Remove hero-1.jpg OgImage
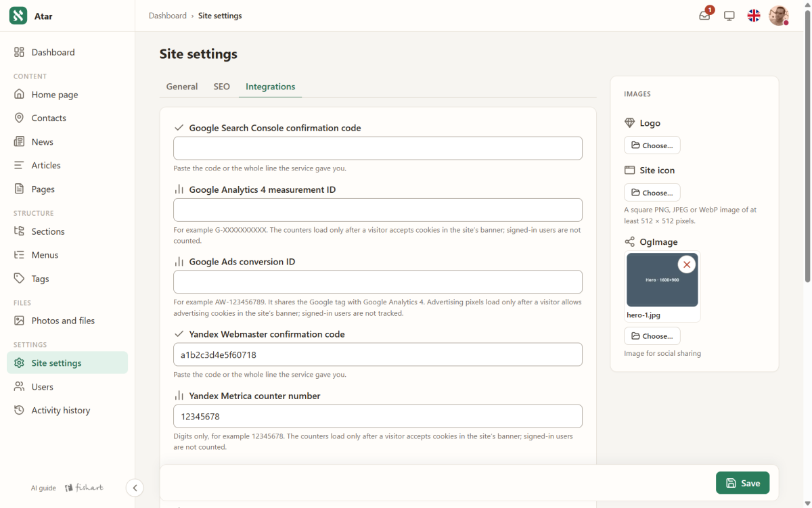This screenshot has width=812, height=508. coord(687,264)
